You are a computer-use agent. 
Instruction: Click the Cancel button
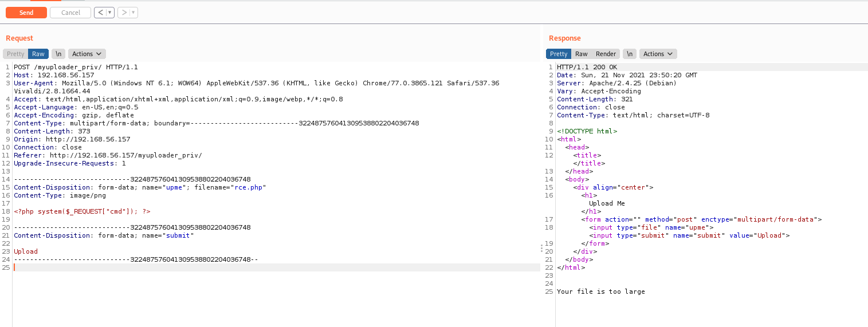70,13
